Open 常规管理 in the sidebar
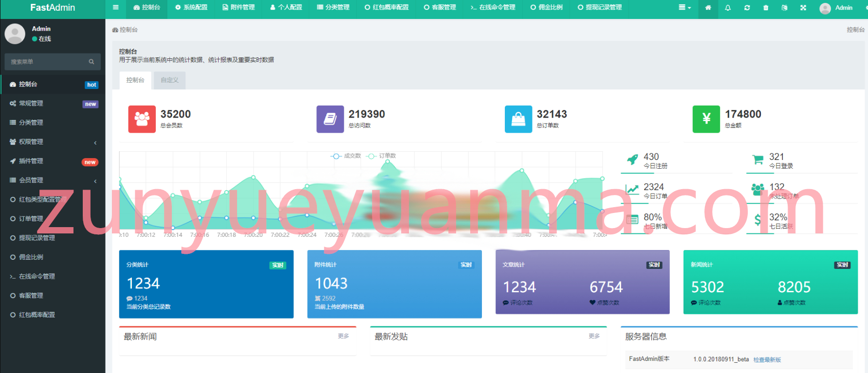Image resolution: width=868 pixels, height=373 pixels. pyautogui.click(x=53, y=104)
